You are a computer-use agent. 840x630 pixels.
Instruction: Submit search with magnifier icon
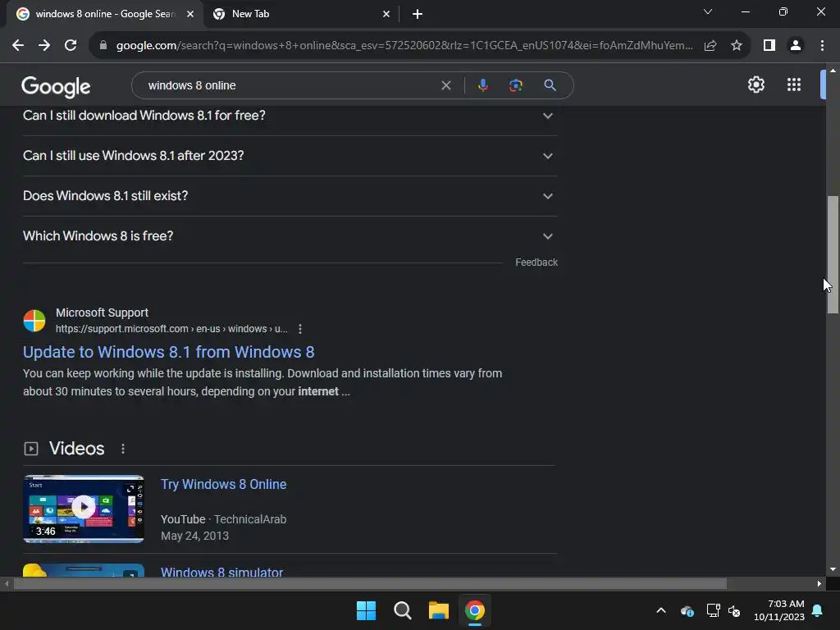pos(550,85)
